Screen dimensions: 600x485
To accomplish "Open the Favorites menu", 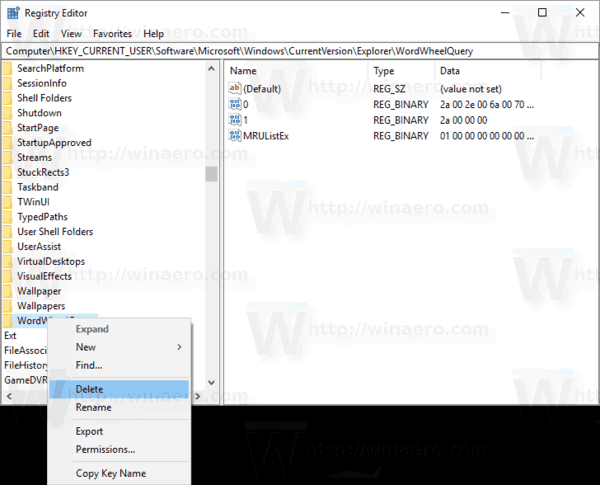I will pos(112,34).
